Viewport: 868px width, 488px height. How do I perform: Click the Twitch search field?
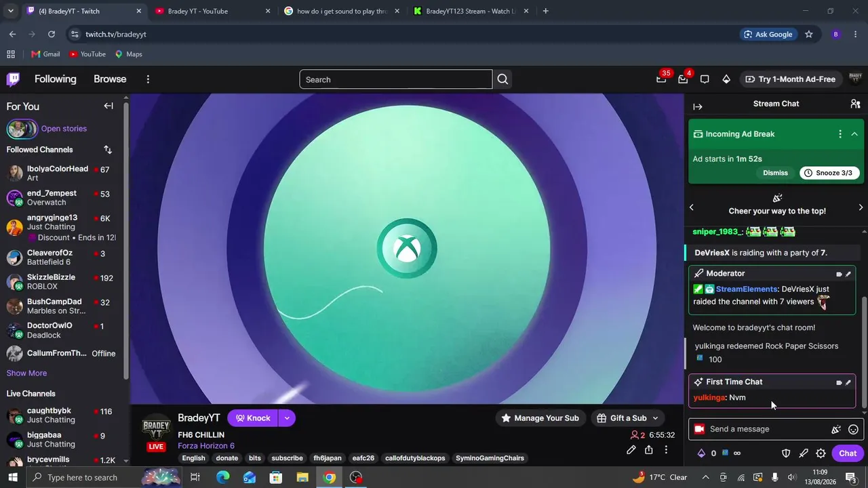(396, 79)
